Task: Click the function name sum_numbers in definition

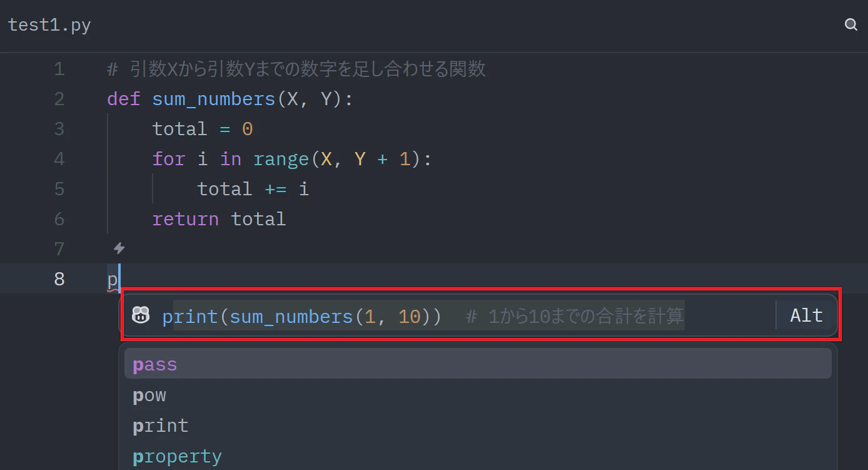Action: point(214,100)
